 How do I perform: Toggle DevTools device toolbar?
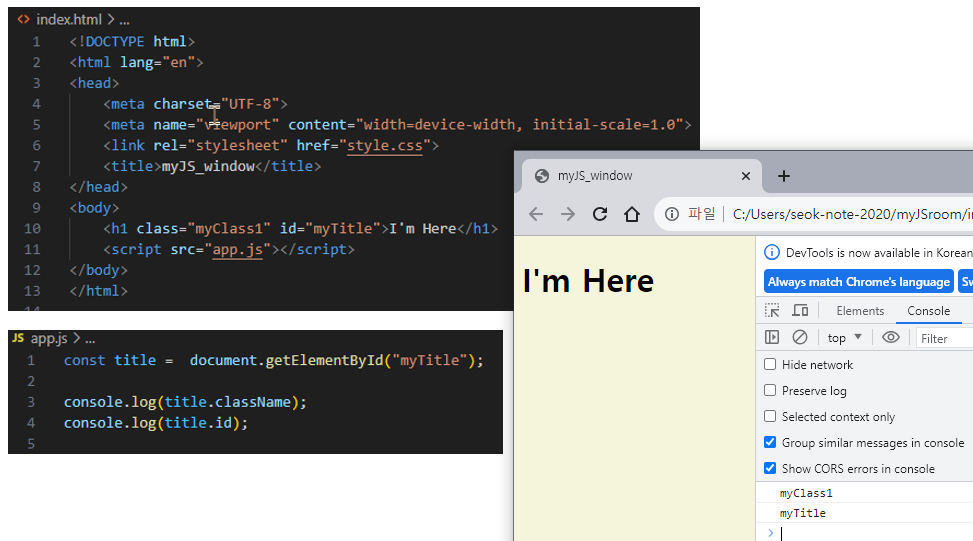(800, 310)
